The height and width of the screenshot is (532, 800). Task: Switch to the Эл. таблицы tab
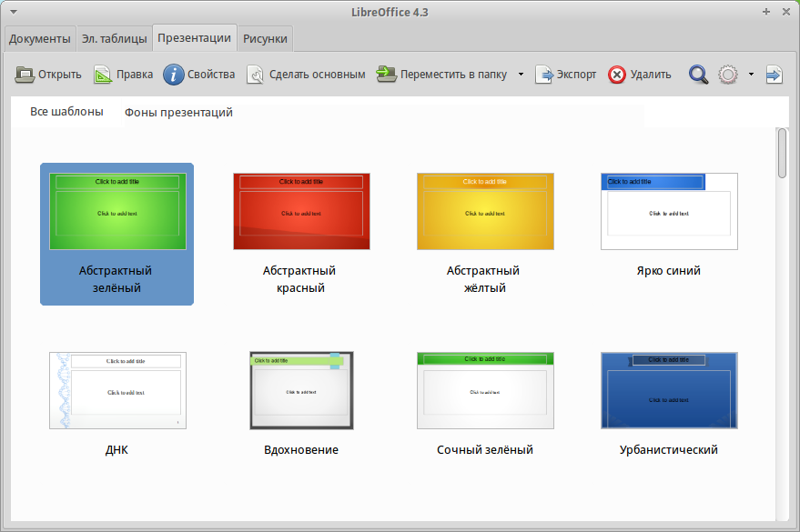tap(114, 38)
